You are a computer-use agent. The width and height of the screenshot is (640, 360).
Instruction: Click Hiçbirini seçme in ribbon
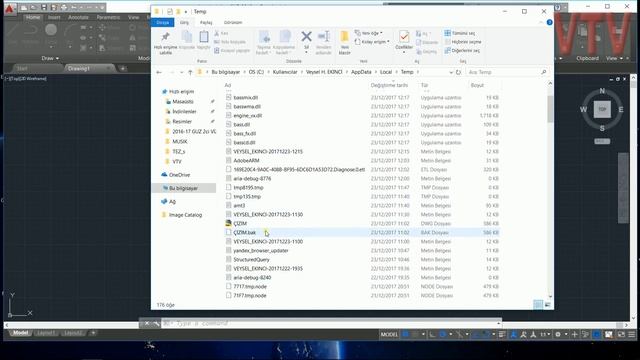463,42
